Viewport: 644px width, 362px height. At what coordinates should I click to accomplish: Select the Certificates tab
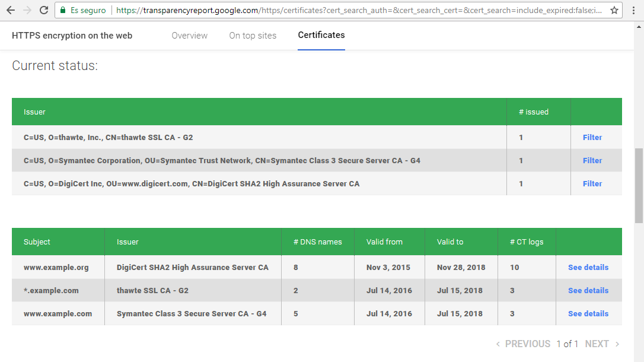pyautogui.click(x=321, y=36)
